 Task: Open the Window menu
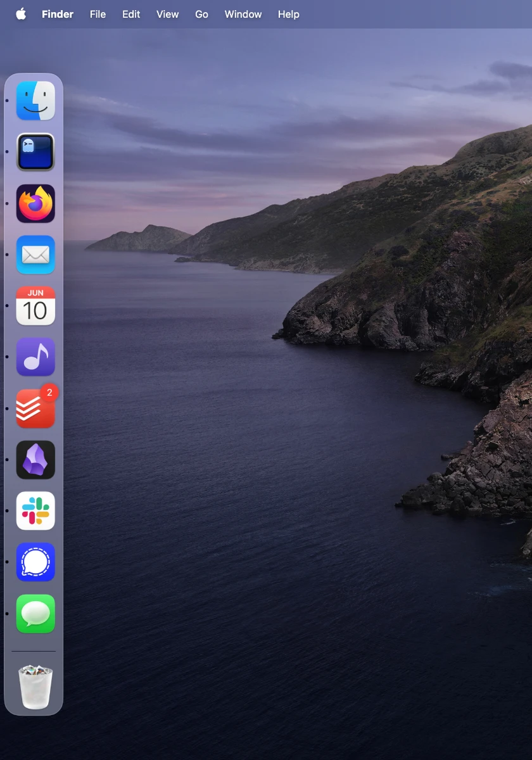pos(243,14)
